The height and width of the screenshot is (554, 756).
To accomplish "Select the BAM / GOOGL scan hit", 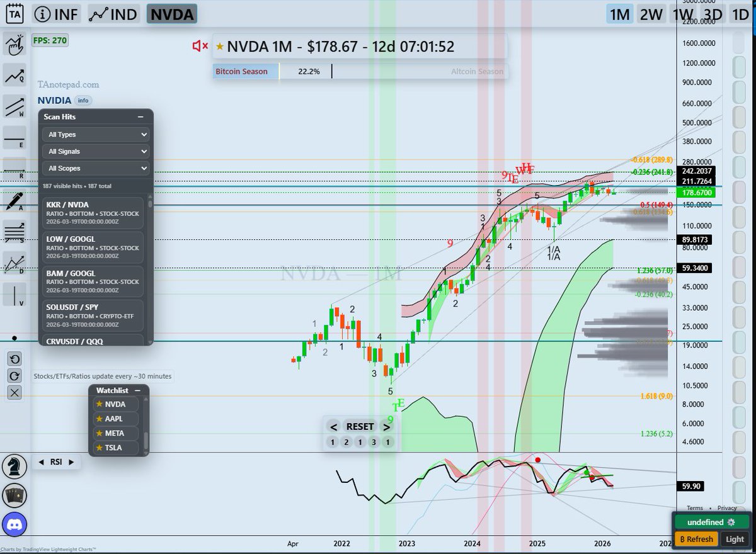I will [94, 281].
